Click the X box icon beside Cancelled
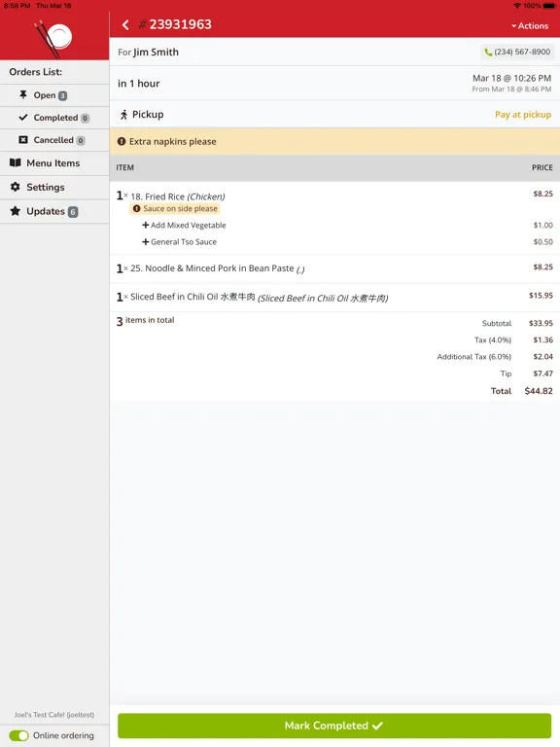Image resolution: width=560 pixels, height=747 pixels. tap(23, 140)
